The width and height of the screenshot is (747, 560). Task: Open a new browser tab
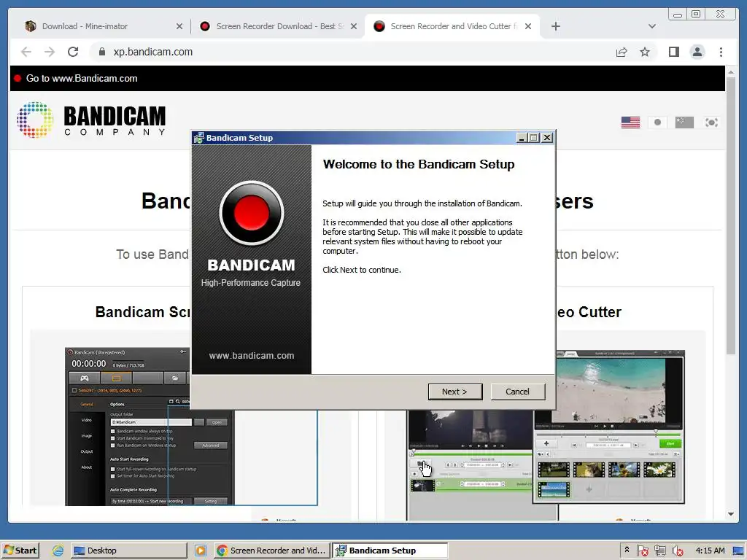tap(555, 26)
